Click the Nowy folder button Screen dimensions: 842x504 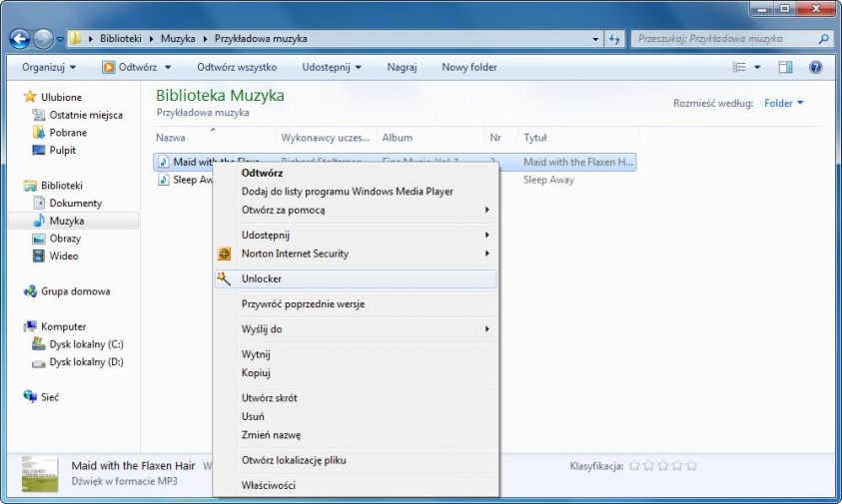pyautogui.click(x=469, y=68)
